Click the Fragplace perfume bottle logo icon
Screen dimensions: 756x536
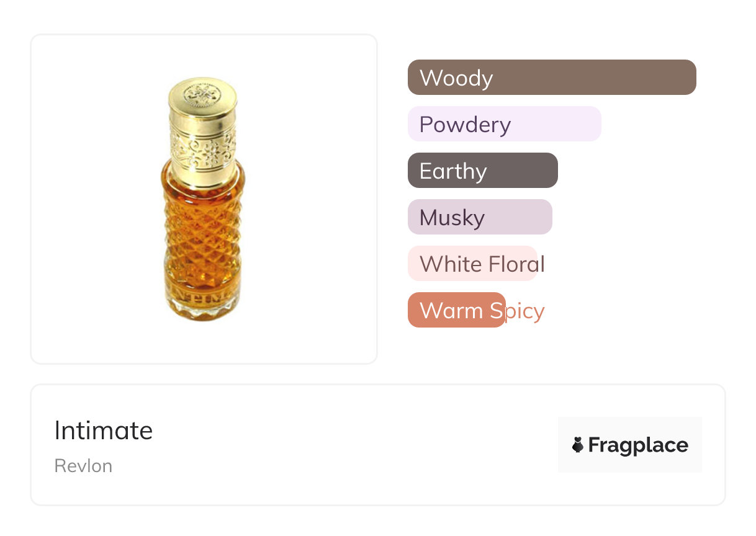(578, 445)
